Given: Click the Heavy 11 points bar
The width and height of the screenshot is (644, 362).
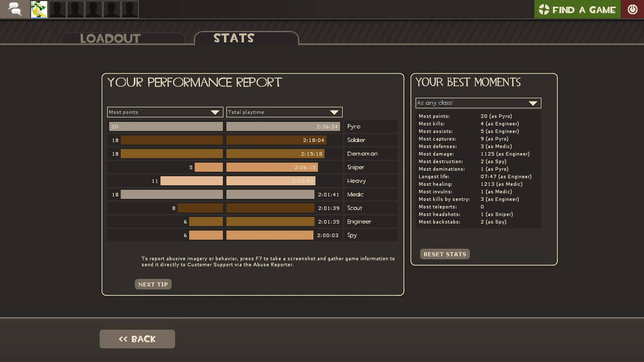Looking at the screenshot, I should click(191, 181).
